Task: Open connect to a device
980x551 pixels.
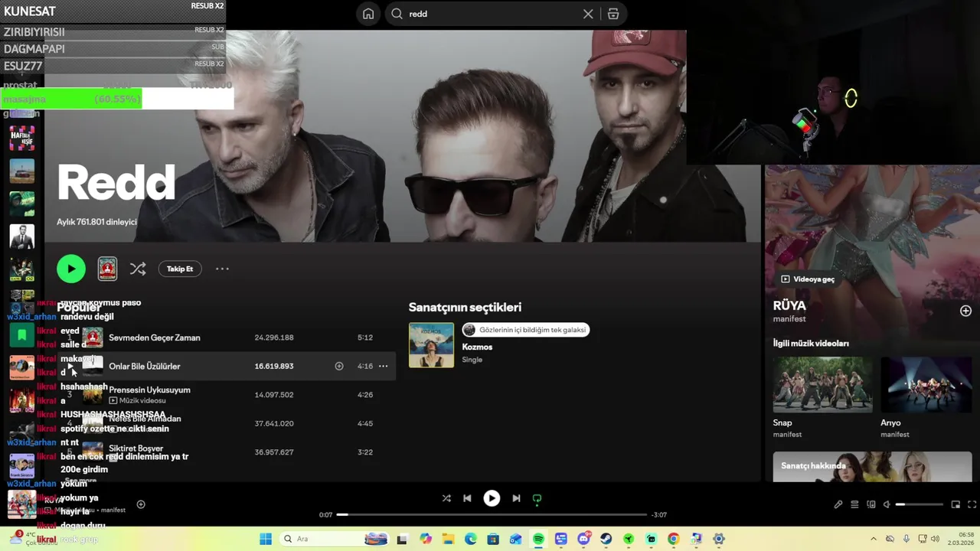Action: [871, 504]
